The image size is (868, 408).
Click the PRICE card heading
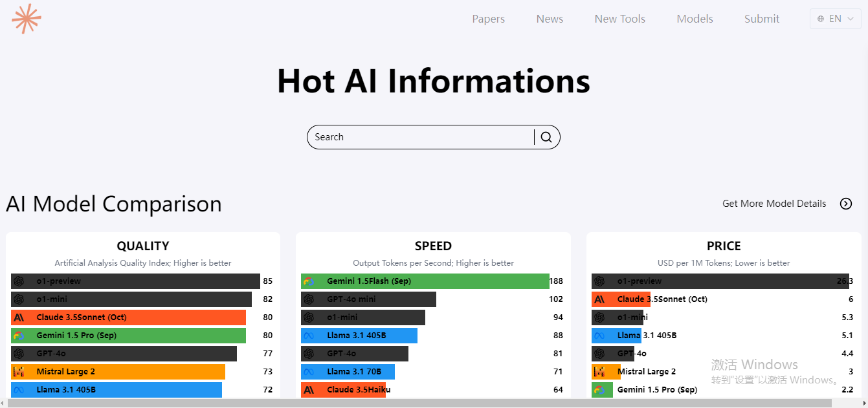(x=724, y=246)
